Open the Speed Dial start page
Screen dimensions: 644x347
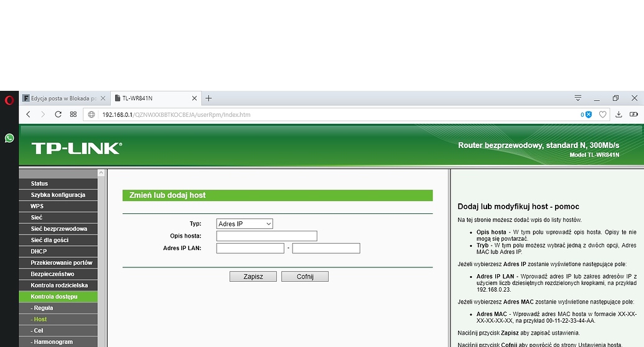pyautogui.click(x=73, y=114)
